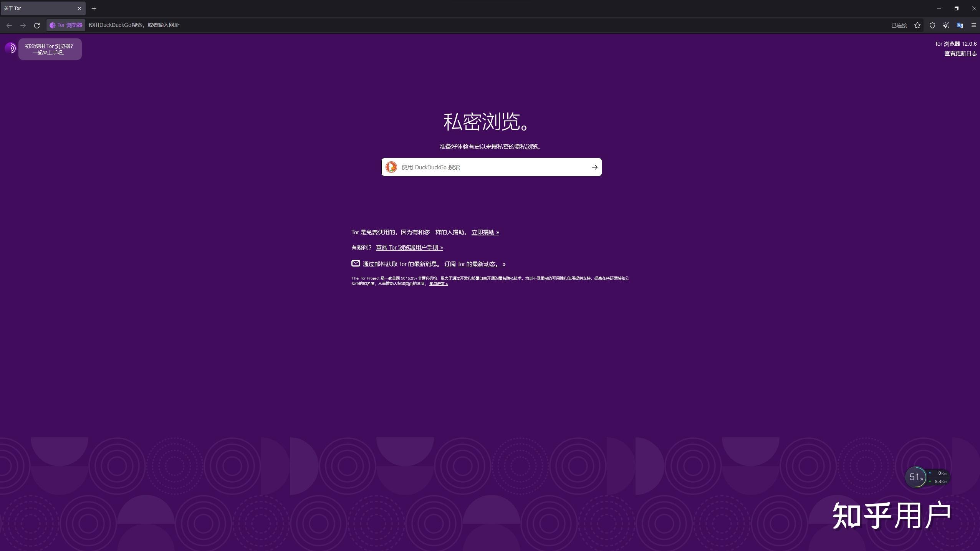Open the 参与进来 get involved link
Image resolution: width=980 pixels, height=551 pixels.
coord(439,284)
